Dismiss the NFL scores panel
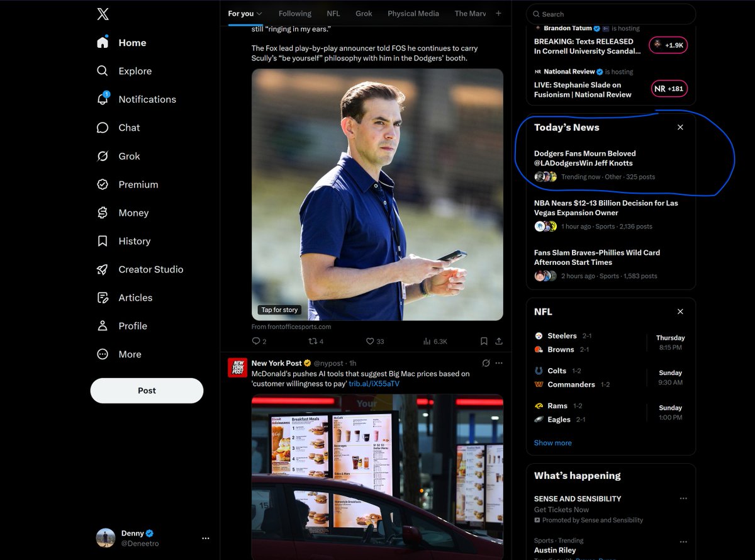755x560 pixels. click(680, 311)
